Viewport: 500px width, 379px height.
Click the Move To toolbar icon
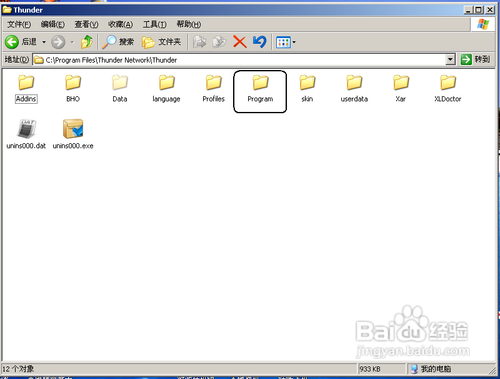click(200, 42)
